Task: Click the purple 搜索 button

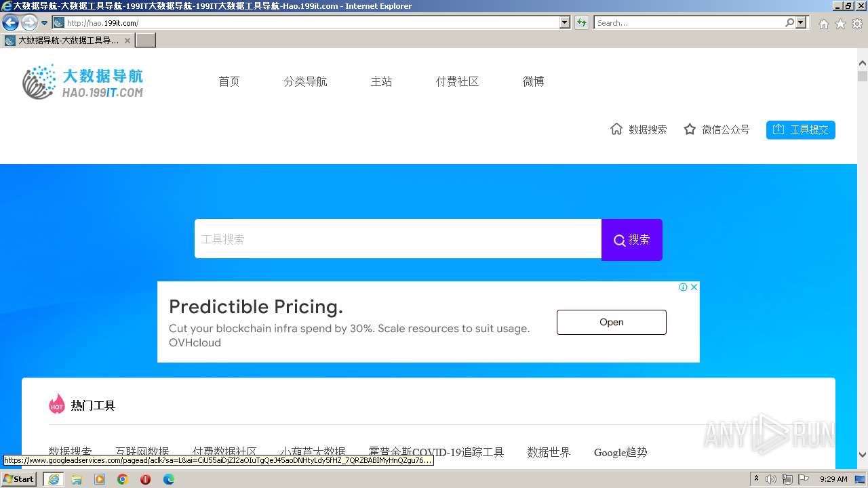Action: [632, 239]
